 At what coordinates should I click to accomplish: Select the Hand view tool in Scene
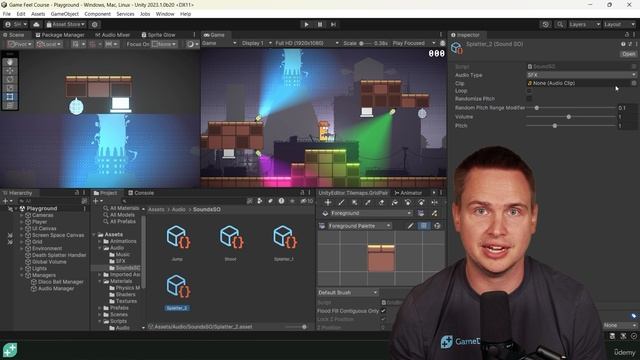10,62
